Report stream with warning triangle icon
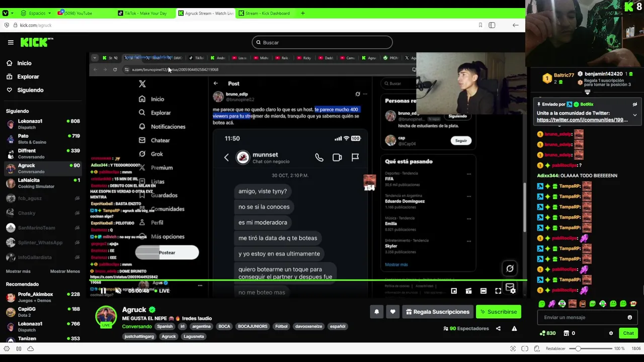The height and width of the screenshot is (362, 644). coord(514,328)
